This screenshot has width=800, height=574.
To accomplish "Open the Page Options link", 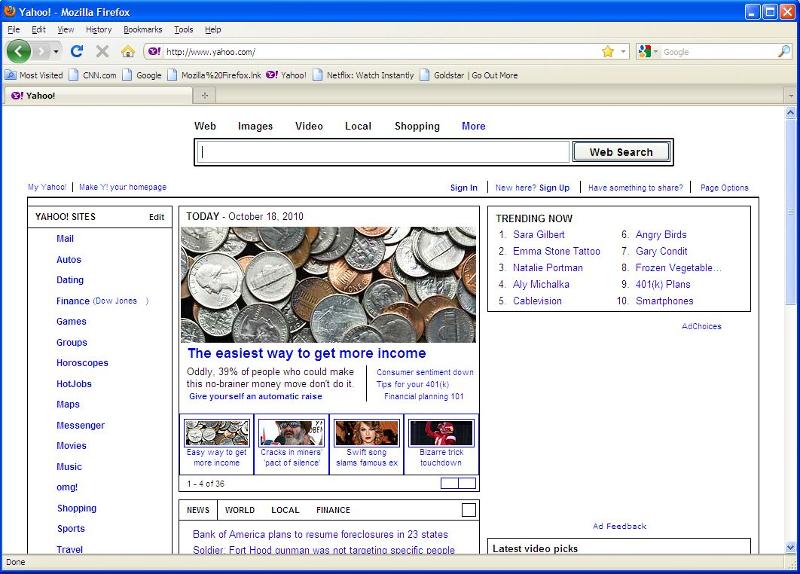I will pyautogui.click(x=724, y=188).
